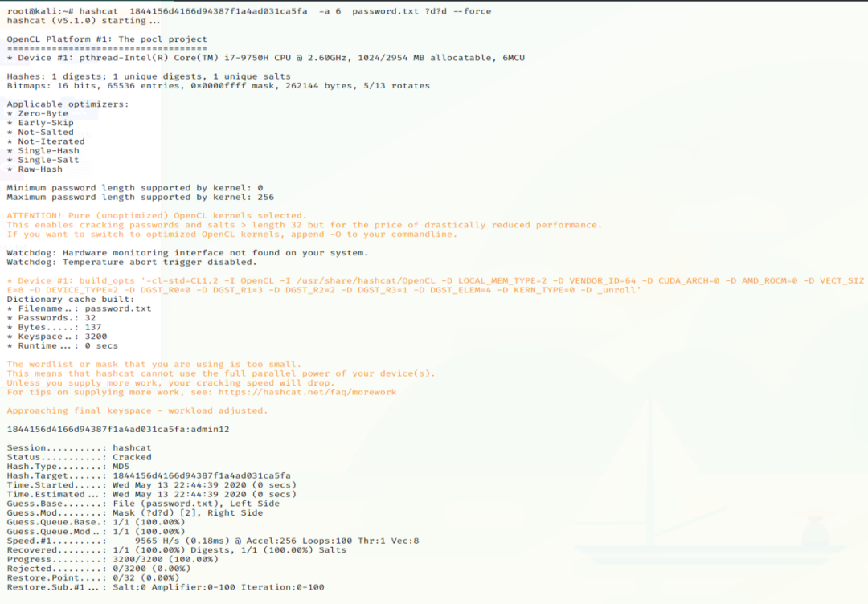Click the Raw-Hash optimizer entry
The width and height of the screenshot is (868, 604).
point(35,169)
